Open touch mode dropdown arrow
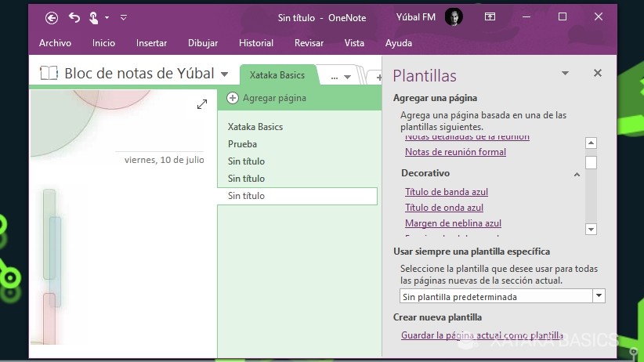This screenshot has width=644, height=362. point(107,18)
